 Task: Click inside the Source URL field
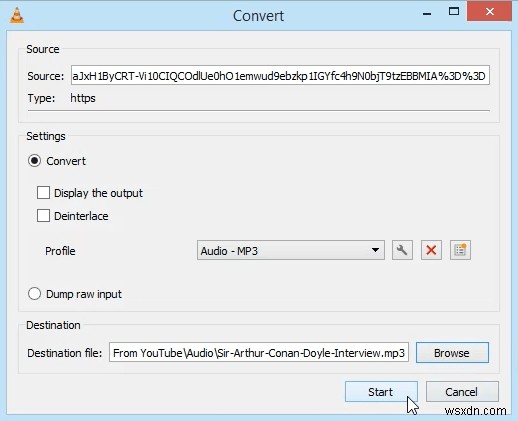pos(280,76)
